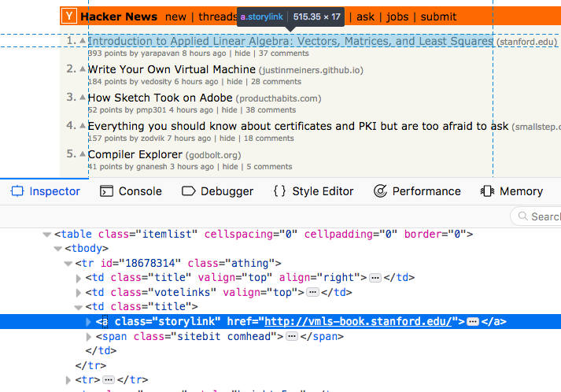Open the justinmeiners.github.io site link
The width and height of the screenshot is (561, 392).
click(311, 70)
